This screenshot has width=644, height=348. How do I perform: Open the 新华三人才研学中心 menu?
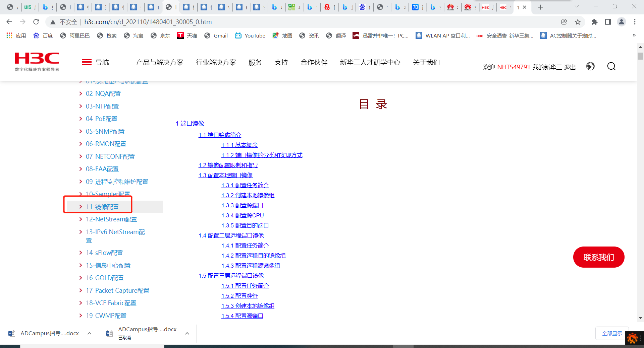[x=370, y=62]
